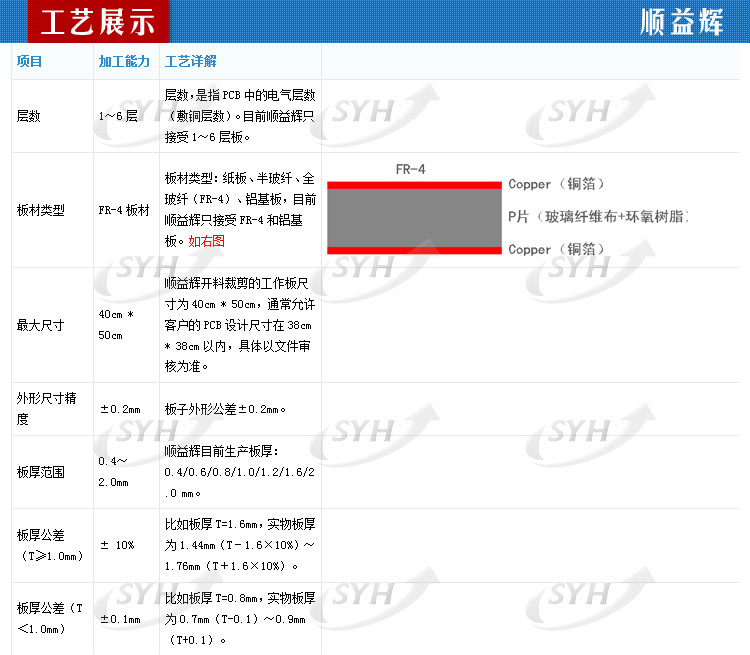Click the gray P片 core in diagram
The image size is (750, 655).
coord(414,218)
